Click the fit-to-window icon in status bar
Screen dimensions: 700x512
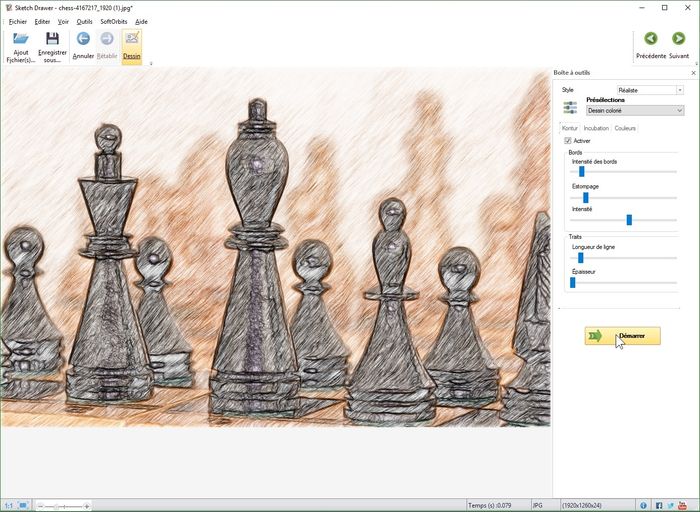tap(24, 505)
